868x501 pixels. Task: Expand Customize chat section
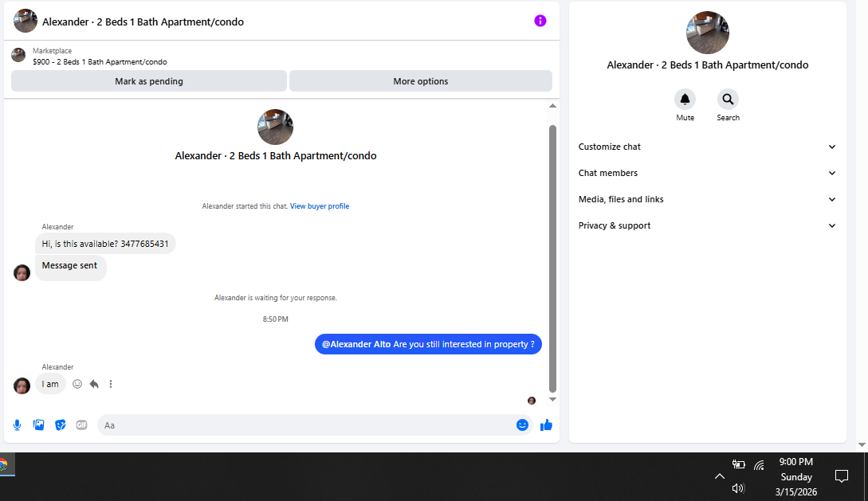707,147
